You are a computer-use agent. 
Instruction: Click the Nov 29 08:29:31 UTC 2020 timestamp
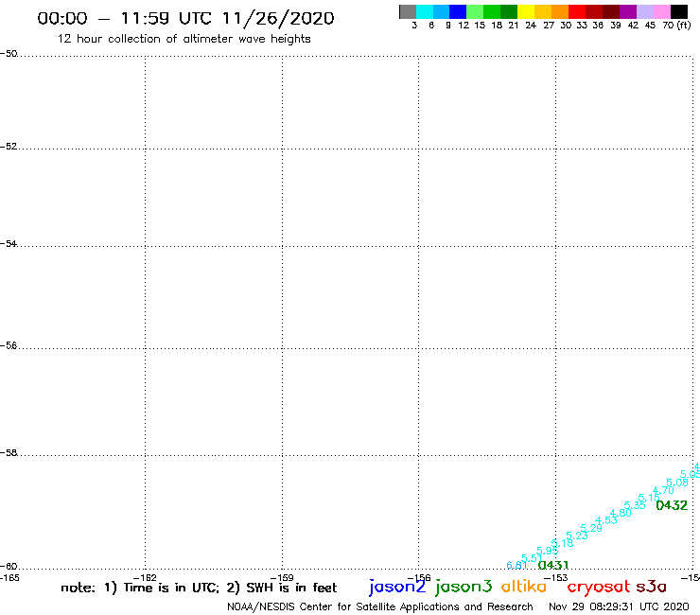619,607
